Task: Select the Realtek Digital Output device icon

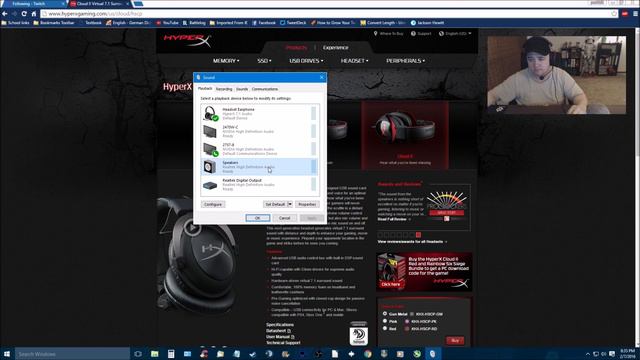Action: [210, 185]
